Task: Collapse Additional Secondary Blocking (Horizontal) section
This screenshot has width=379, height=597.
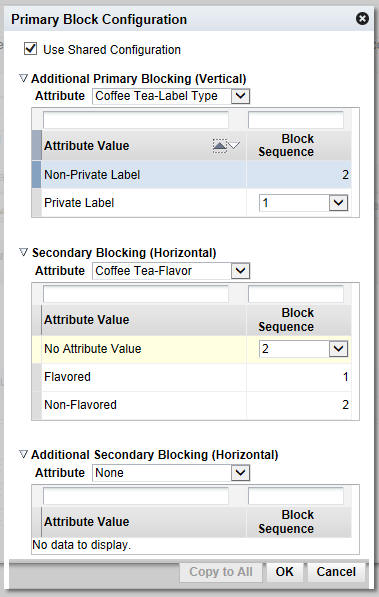Action: click(x=23, y=454)
